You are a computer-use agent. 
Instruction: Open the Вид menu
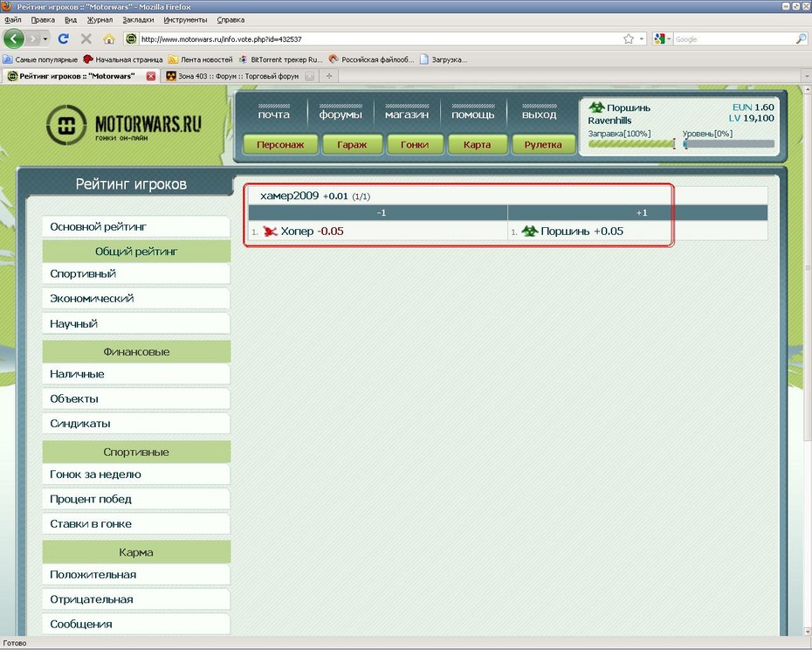point(71,20)
